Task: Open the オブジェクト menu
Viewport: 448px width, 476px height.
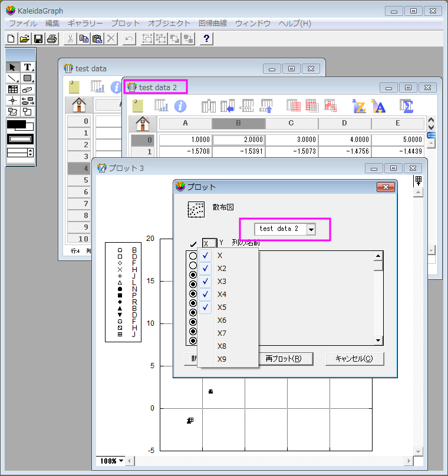Action: pos(169,24)
